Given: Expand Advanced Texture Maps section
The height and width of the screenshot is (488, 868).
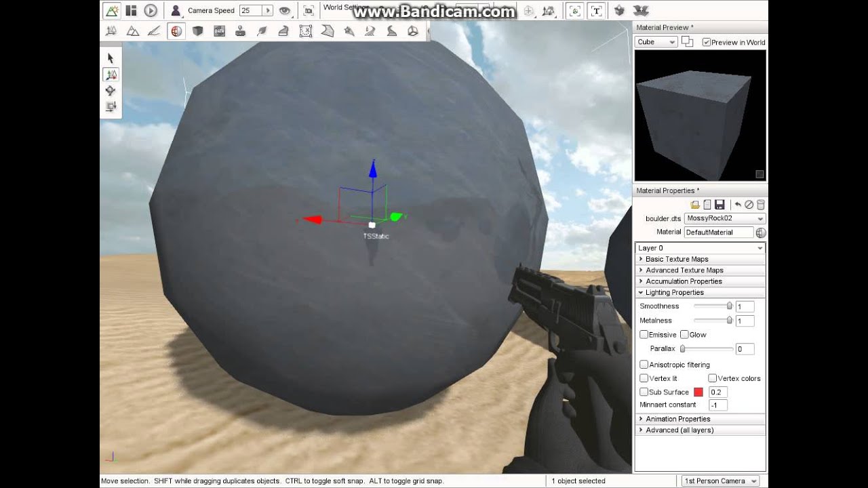Looking at the screenshot, I should point(701,270).
